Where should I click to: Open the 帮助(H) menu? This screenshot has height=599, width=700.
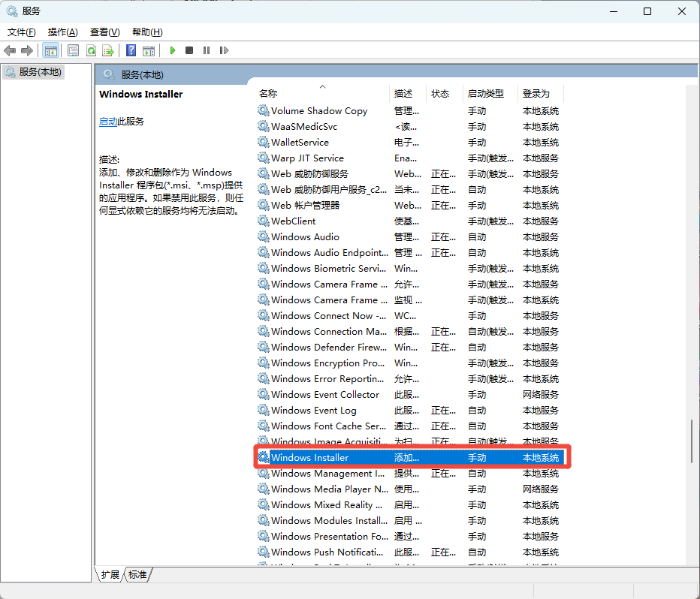coord(147,32)
